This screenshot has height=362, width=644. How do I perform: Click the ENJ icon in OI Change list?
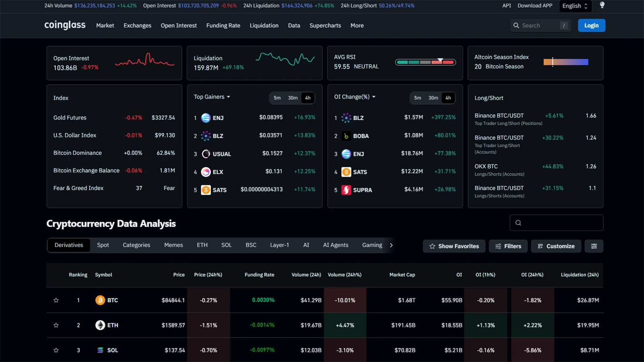(346, 154)
